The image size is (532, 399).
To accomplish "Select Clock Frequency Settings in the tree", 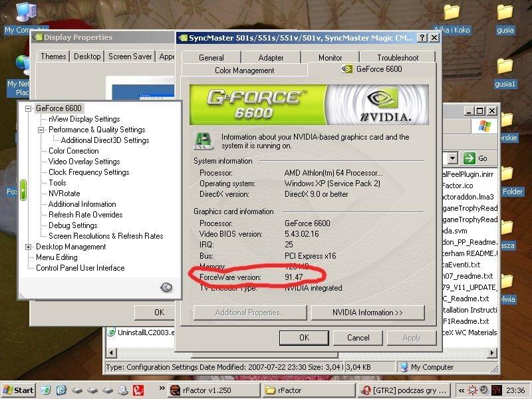I will point(88,172).
